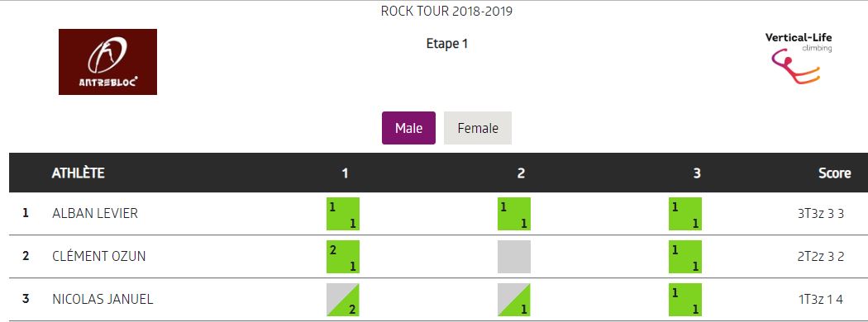The width and height of the screenshot is (868, 322).
Task: Open athlete Alban Levier's name
Action: (95, 214)
